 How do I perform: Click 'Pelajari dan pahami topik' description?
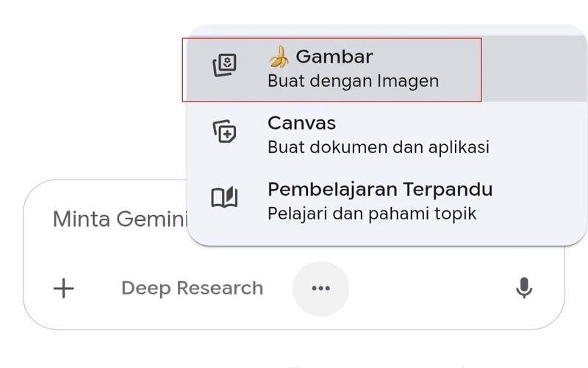(372, 213)
